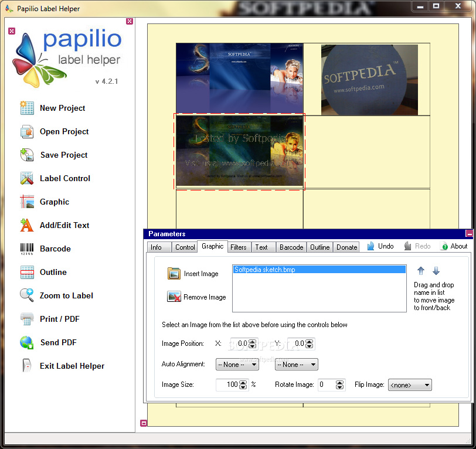Click the Add/Edit Text letter A icon
The image size is (476, 449).
27,225
